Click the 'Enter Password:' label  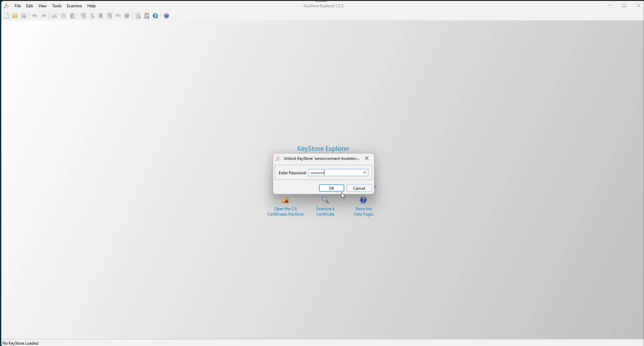292,173
